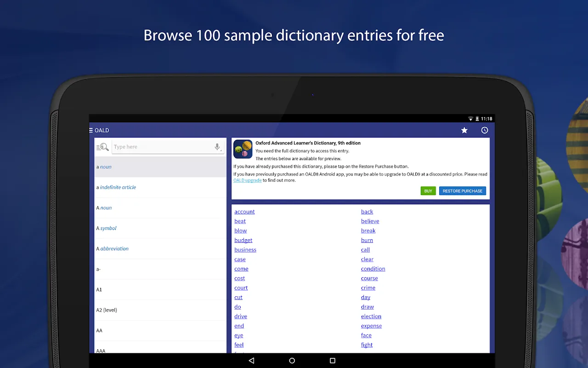Select the 'a-' prefix entry
This screenshot has width=588, height=368.
160,269
